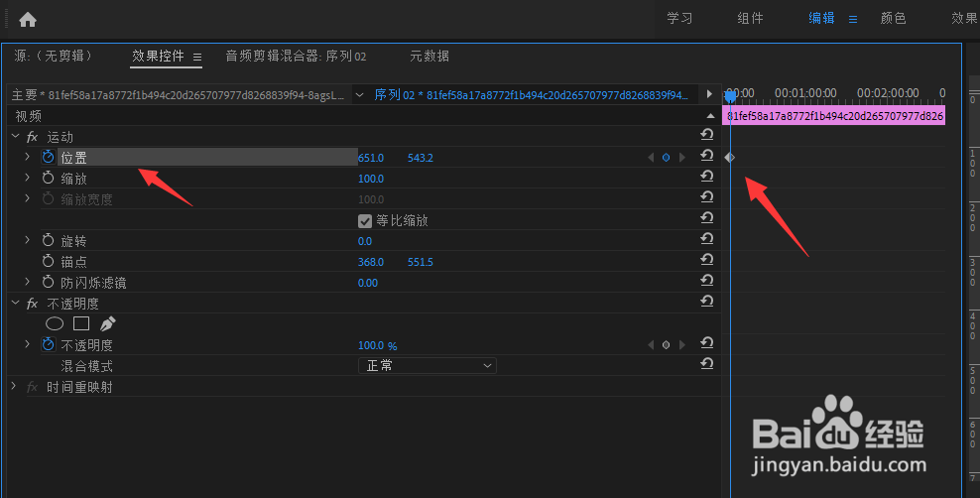Select the pink clip bar in timeline
The image size is (980, 498).
834,116
